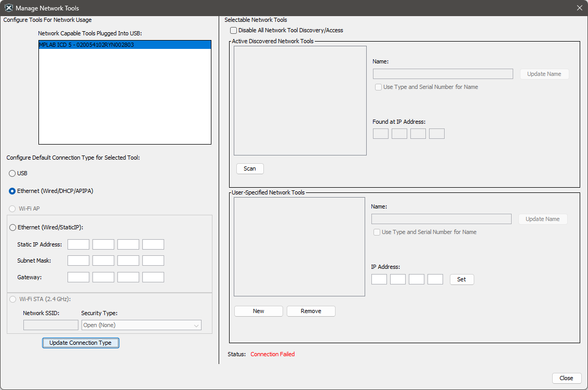Click the Close button at bottom right
This screenshot has width=588, height=390.
567,378
